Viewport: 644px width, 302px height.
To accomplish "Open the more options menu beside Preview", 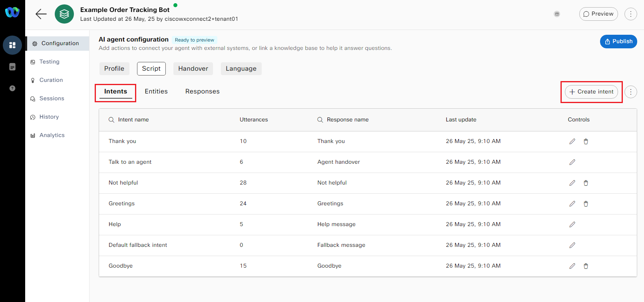I will (x=630, y=14).
